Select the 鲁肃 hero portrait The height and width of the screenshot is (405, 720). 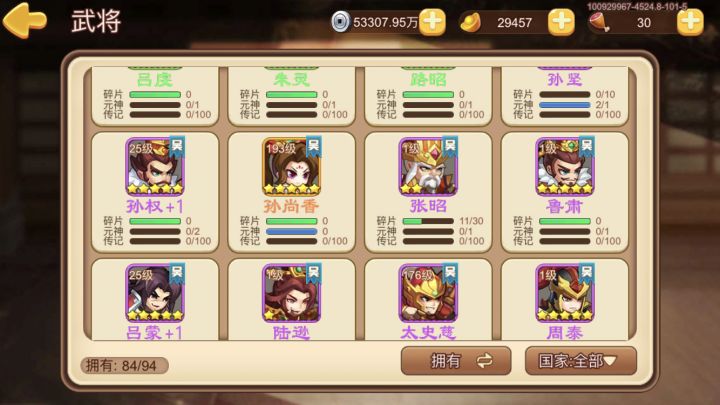pyautogui.click(x=564, y=167)
